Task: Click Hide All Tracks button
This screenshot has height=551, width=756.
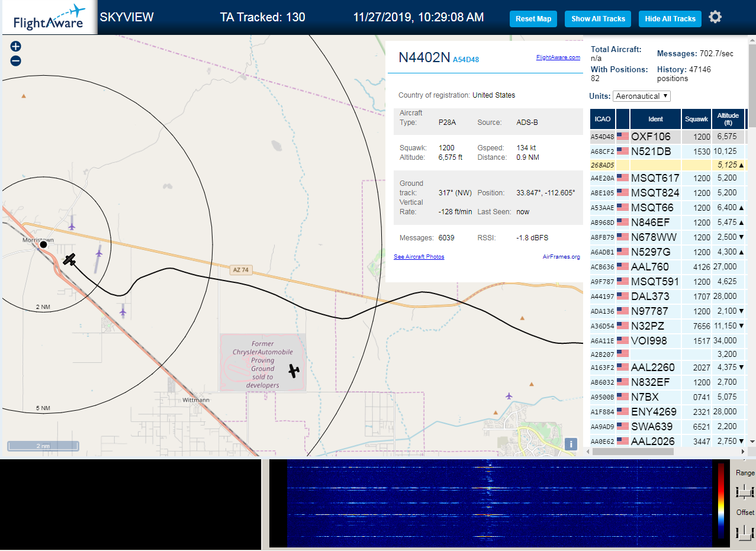Action: click(670, 19)
